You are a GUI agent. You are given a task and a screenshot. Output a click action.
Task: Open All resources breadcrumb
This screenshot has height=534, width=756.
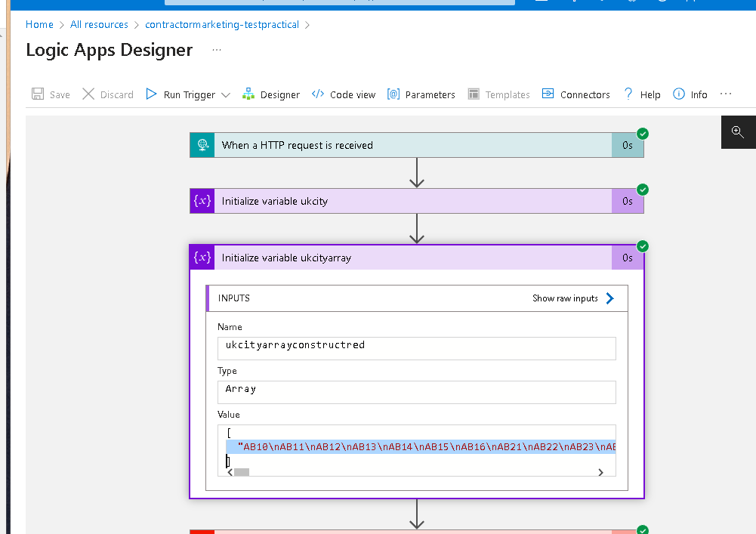[100, 25]
